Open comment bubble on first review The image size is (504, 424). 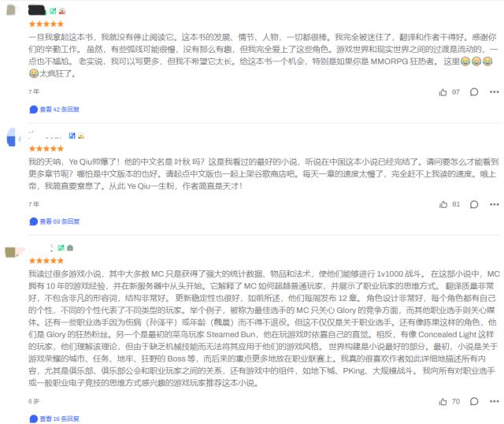pyautogui.click(x=474, y=92)
